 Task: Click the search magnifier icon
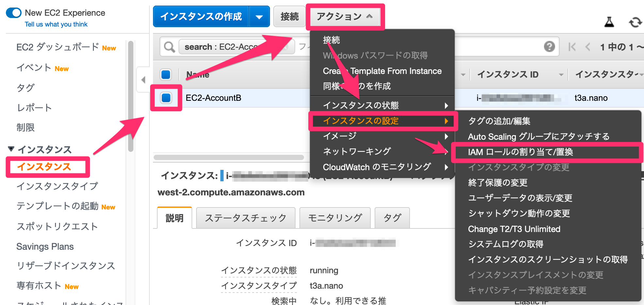coord(169,46)
